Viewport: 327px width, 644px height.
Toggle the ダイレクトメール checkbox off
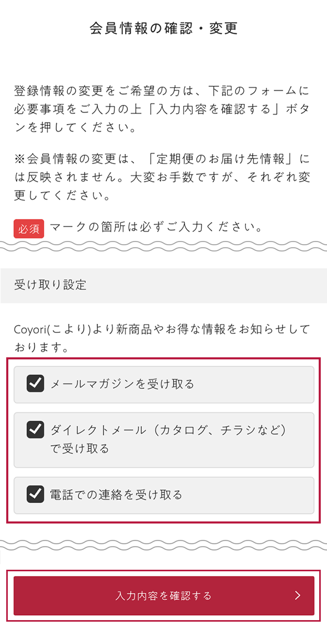click(x=35, y=430)
